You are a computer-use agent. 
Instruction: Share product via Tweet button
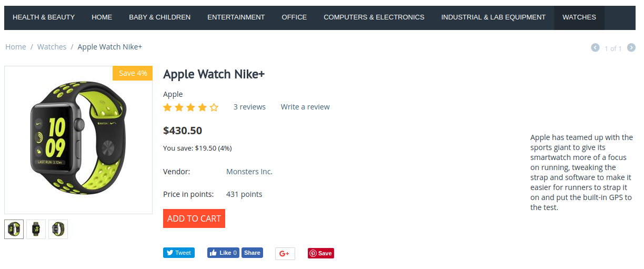(179, 253)
